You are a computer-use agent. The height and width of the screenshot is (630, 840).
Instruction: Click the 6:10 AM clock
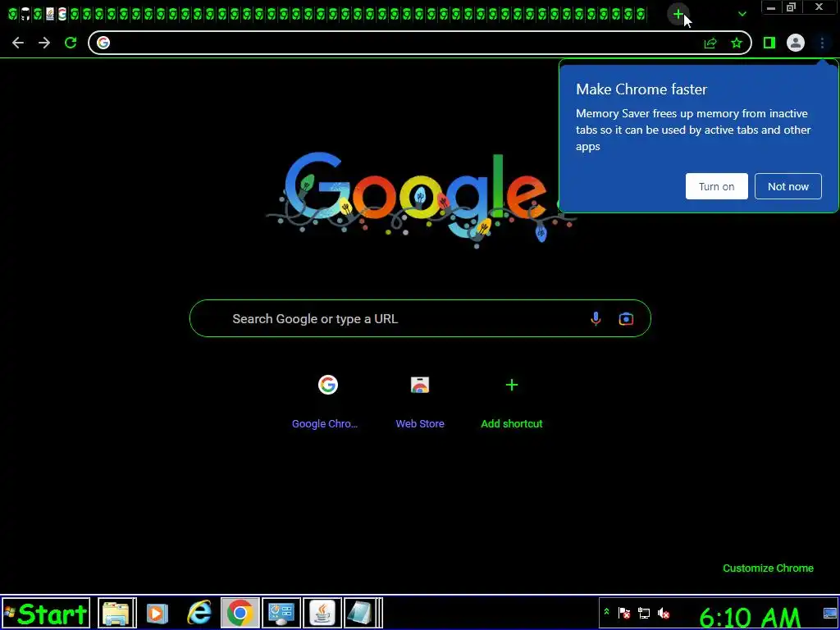coord(750,617)
